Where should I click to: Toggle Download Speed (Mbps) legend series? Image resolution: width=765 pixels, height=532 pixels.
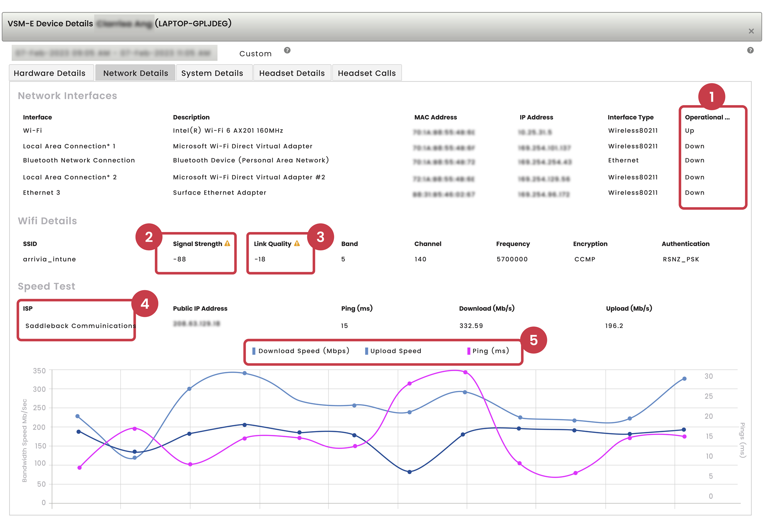click(301, 351)
